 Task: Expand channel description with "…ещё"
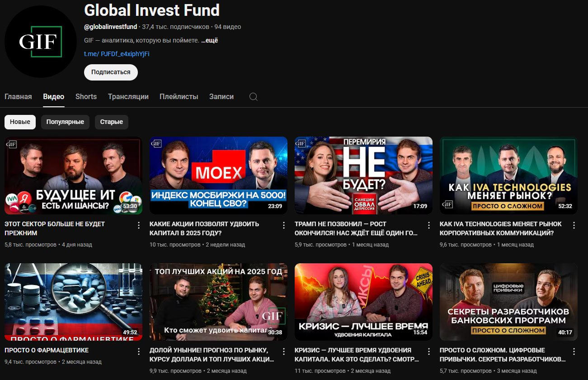click(x=210, y=40)
